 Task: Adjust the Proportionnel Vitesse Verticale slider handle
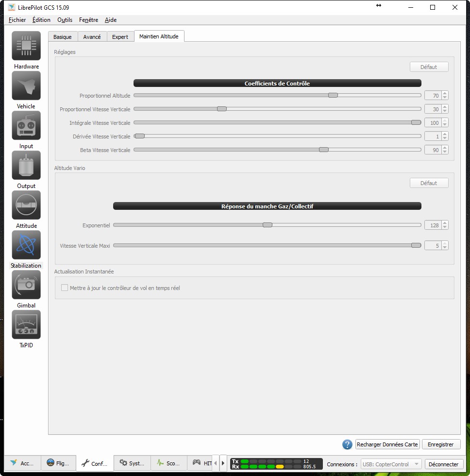point(222,109)
